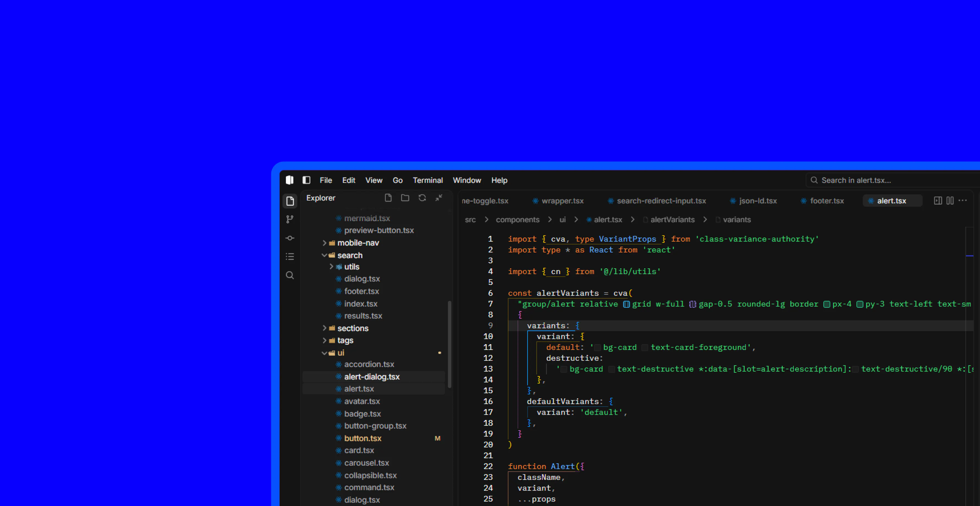Click the app logo in the menu bar
980x506 pixels.
(290, 180)
